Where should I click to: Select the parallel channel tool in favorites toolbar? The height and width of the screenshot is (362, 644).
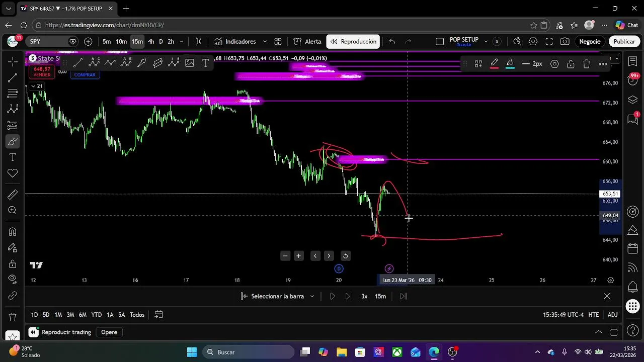pyautogui.click(x=158, y=63)
